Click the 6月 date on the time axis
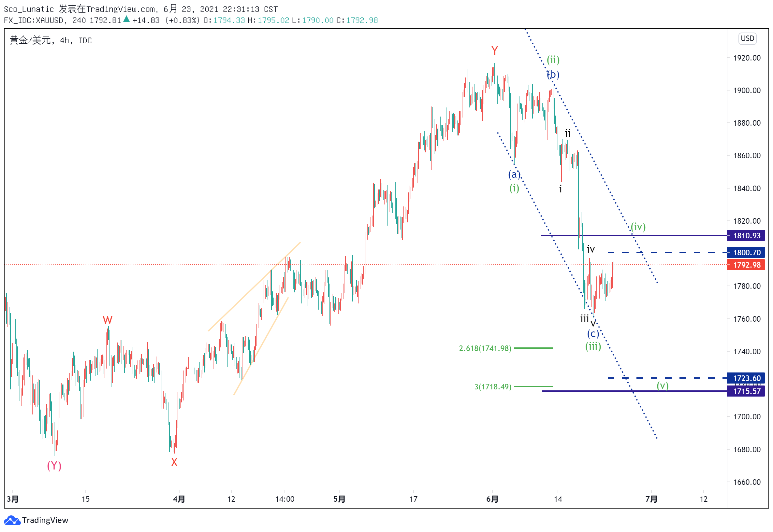 (492, 499)
